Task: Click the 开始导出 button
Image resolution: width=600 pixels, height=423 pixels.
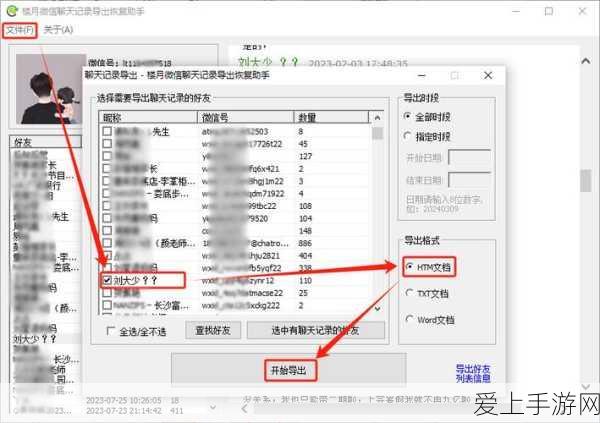Action: pyautogui.click(x=289, y=370)
